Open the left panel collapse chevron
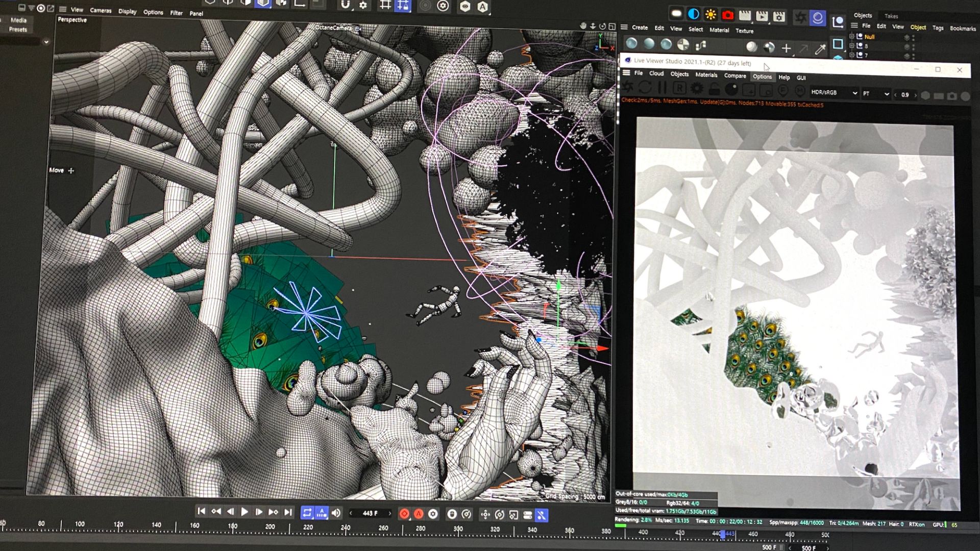Screen dimensions: 980x551 46,42
